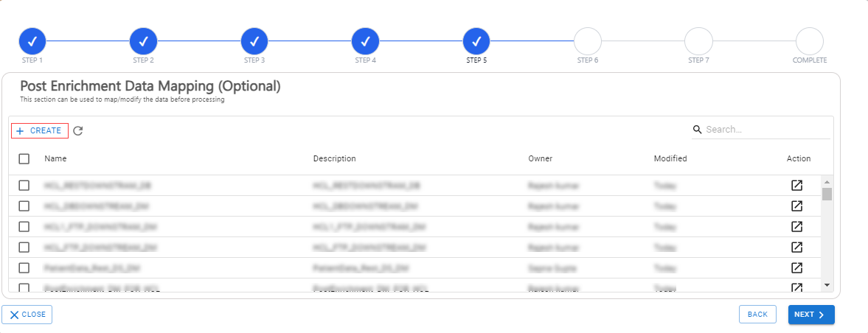Open the second row's action icon
The height and width of the screenshot is (333, 868).
[796, 206]
